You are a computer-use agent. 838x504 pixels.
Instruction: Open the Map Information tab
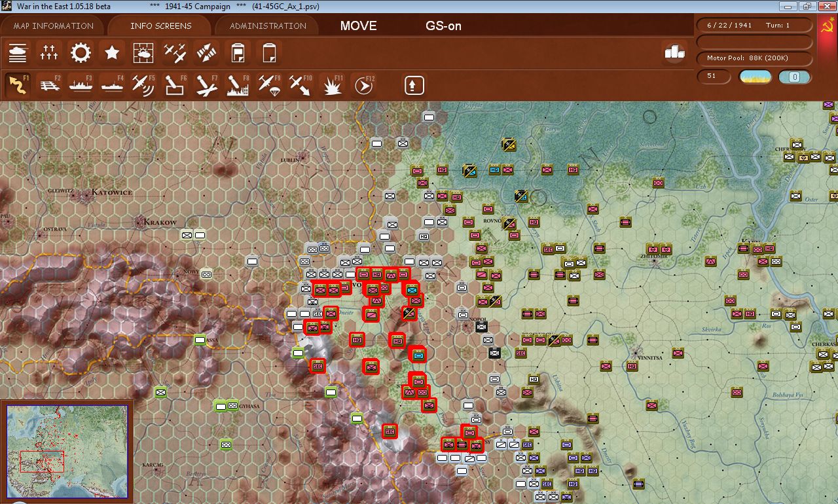(x=54, y=26)
